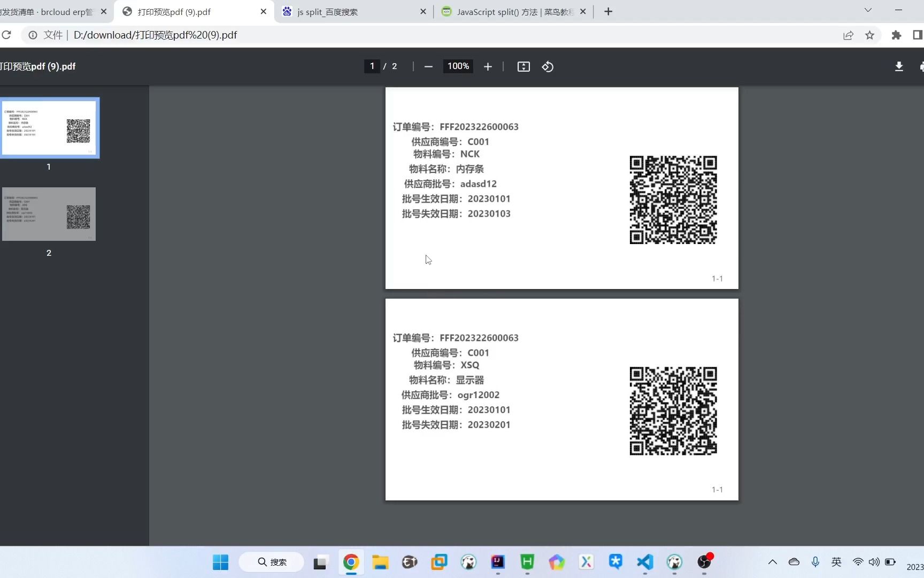924x578 pixels.
Task: Click the document title 打印预览pdf (9).pdf
Action: point(37,66)
